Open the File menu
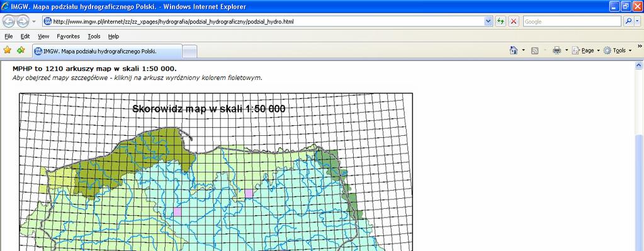The height and width of the screenshot is (251, 644). coord(9,36)
